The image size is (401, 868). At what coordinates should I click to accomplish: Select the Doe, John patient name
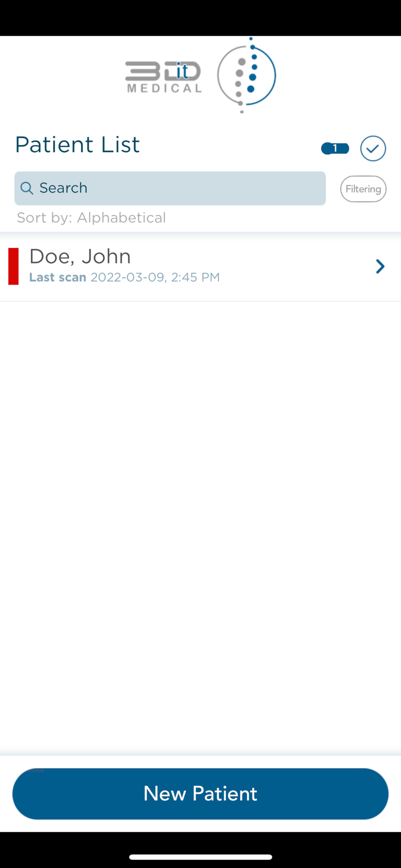80,256
